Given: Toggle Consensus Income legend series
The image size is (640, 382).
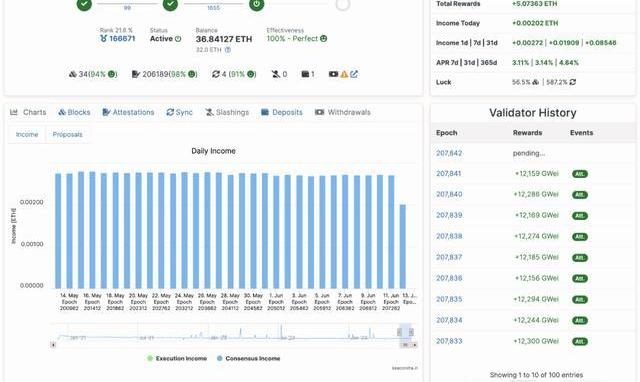Looking at the screenshot, I should point(248,358).
